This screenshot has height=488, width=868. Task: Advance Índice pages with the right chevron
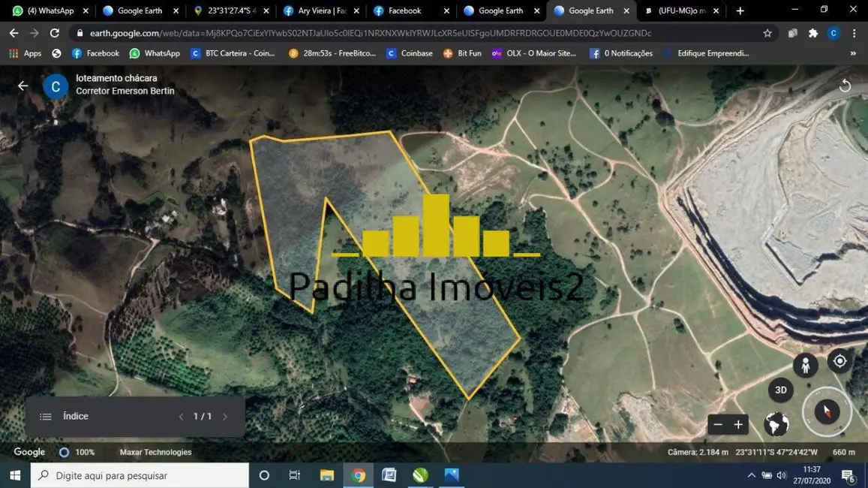[225, 416]
